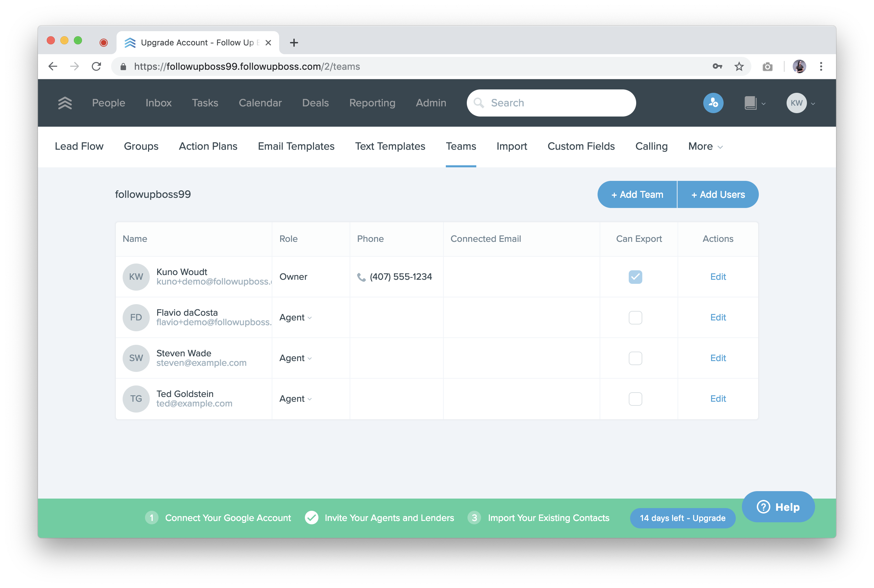Expand the More admin menu

point(705,146)
